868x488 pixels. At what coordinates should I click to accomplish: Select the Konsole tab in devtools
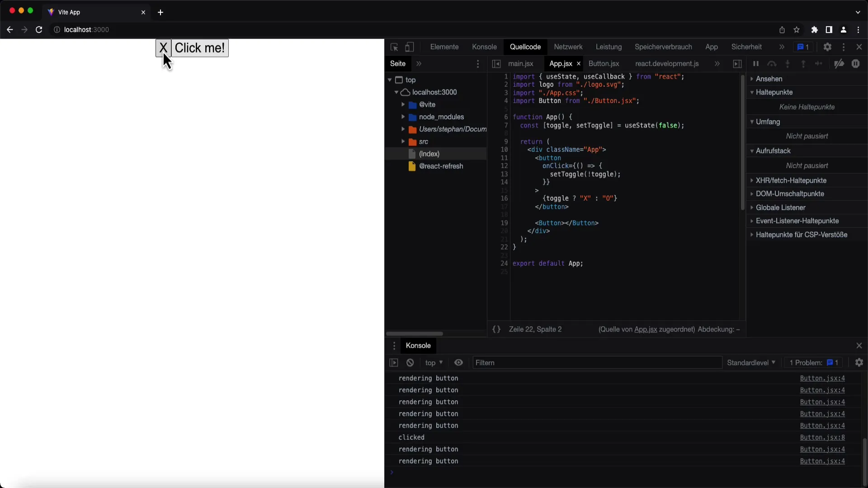click(485, 47)
